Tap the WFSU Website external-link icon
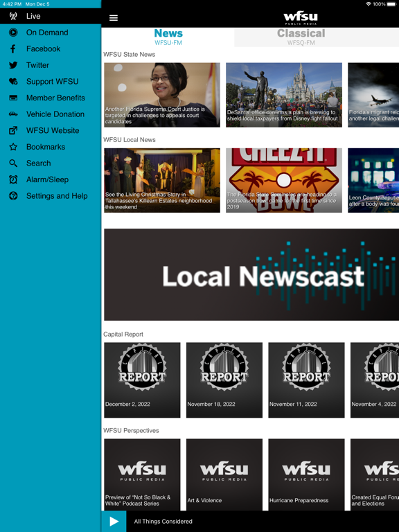Screen dimensions: 399x532 [x=13, y=130]
